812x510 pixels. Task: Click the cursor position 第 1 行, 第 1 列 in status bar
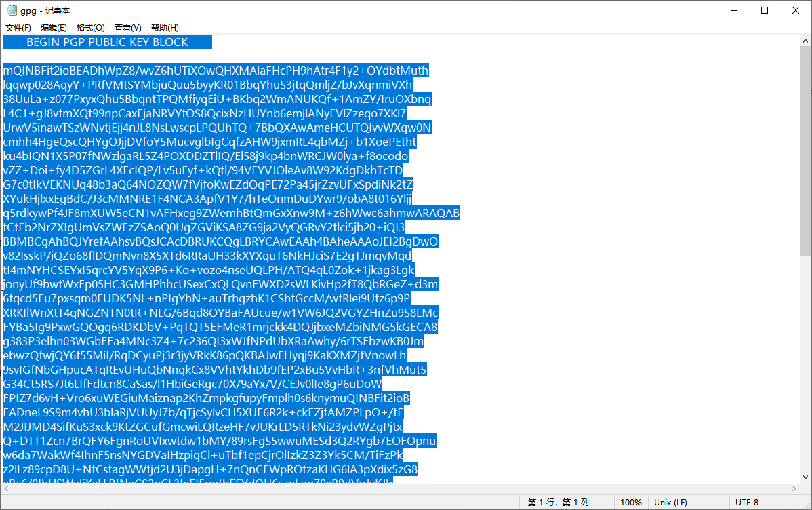click(559, 503)
